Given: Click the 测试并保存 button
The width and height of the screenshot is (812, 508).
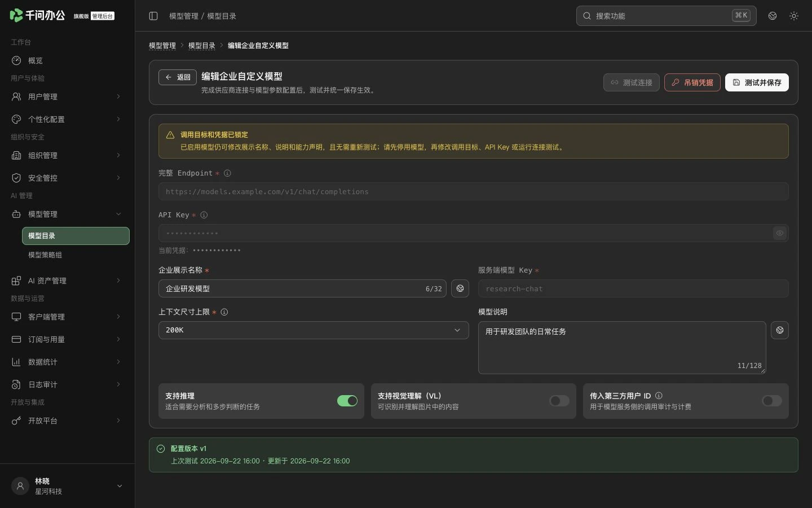Looking at the screenshot, I should (757, 82).
